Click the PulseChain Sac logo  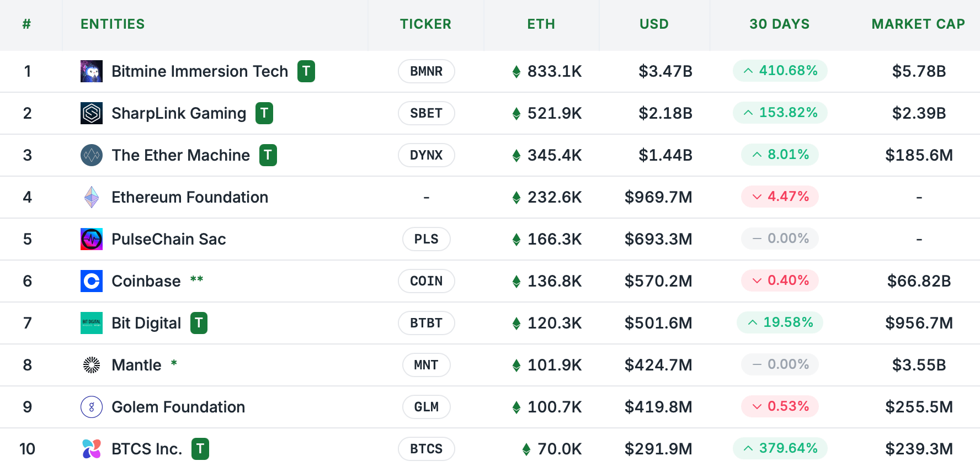pyautogui.click(x=92, y=239)
